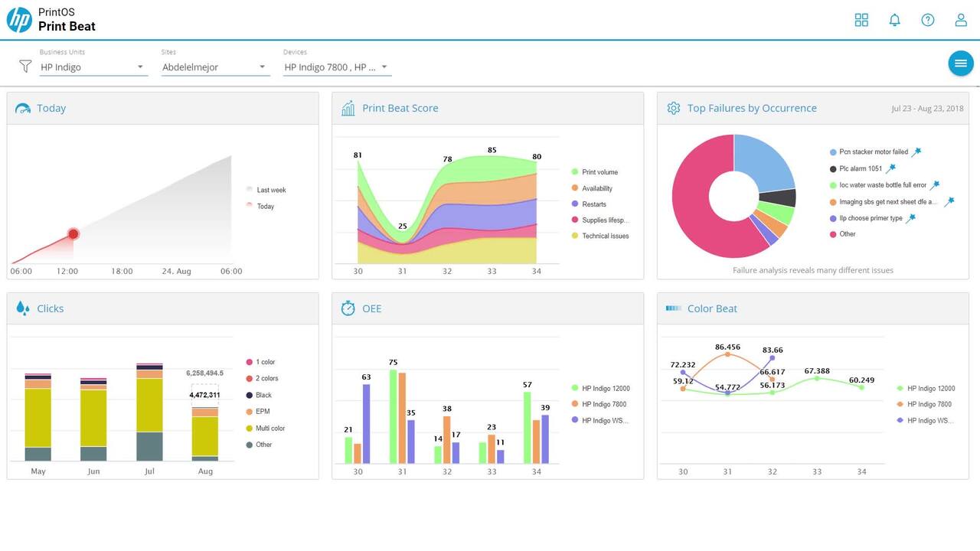Toggle HP Indigo 12000 in Color Beat legend
This screenshot has width=980, height=551.
pyautogui.click(x=926, y=389)
